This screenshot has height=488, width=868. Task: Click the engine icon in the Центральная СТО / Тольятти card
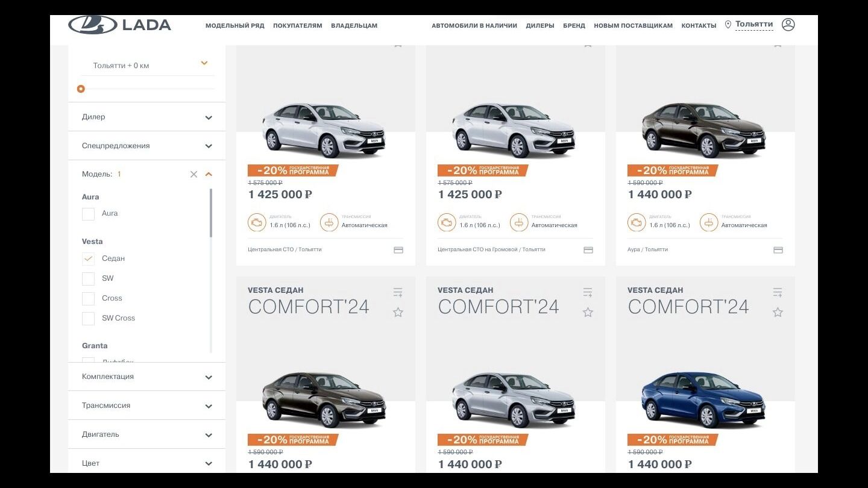(257, 222)
